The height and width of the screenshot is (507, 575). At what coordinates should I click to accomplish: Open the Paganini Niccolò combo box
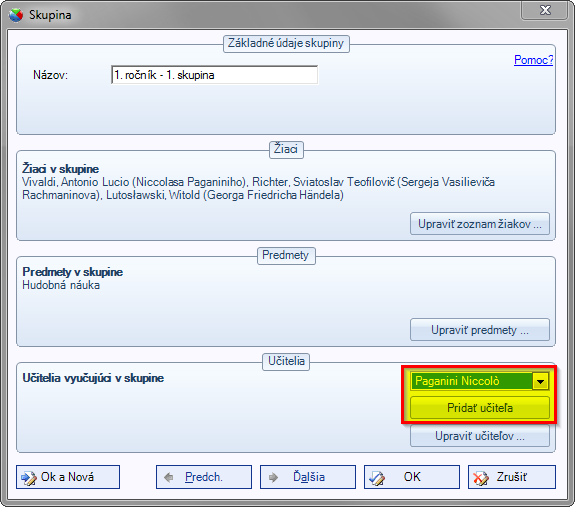(x=479, y=381)
